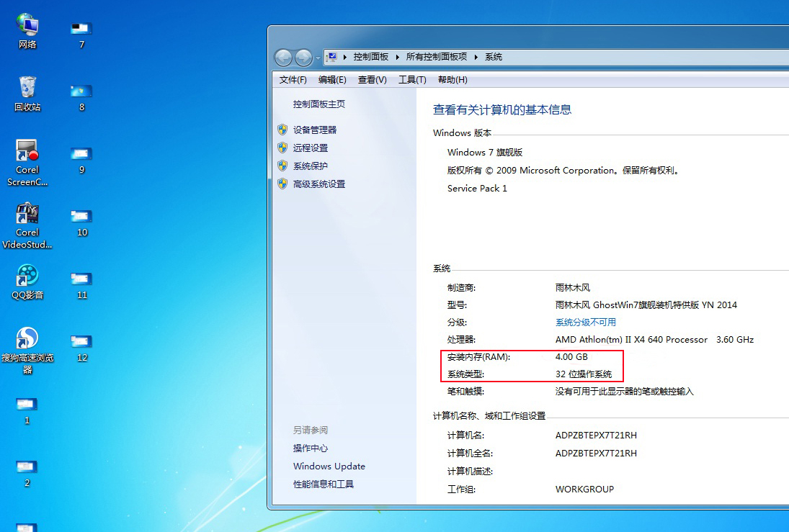Image resolution: width=789 pixels, height=532 pixels.
Task: Open the 查看(V) menu
Action: pyautogui.click(x=372, y=79)
